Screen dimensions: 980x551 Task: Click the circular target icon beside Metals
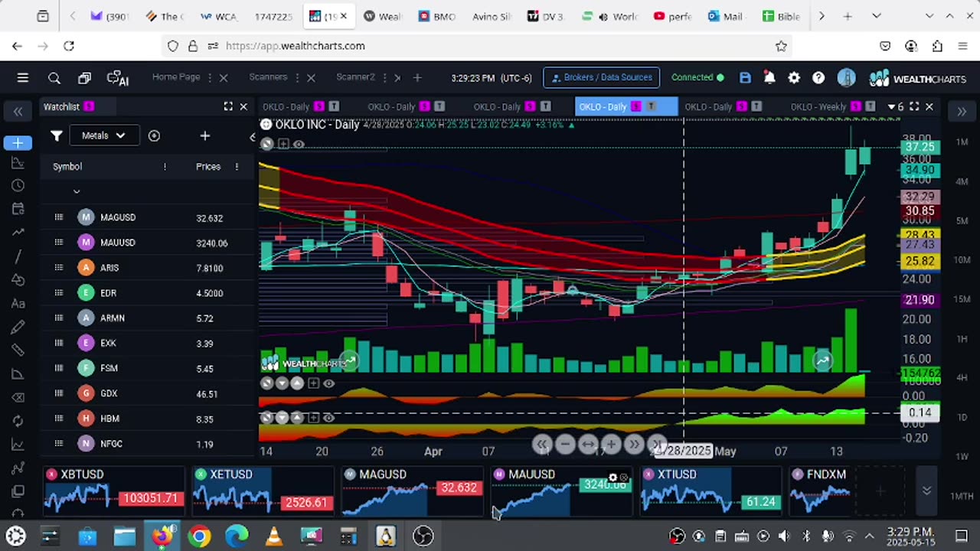(x=154, y=135)
